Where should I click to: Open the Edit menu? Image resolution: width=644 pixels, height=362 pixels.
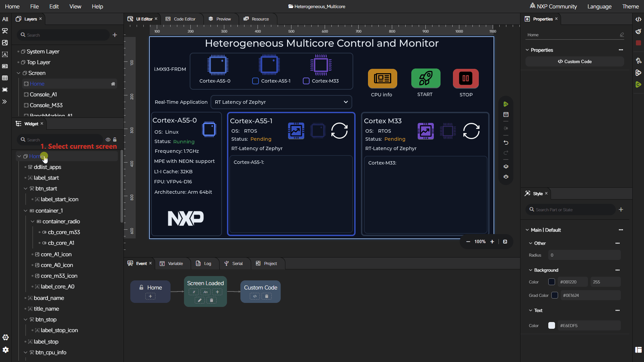(54, 6)
